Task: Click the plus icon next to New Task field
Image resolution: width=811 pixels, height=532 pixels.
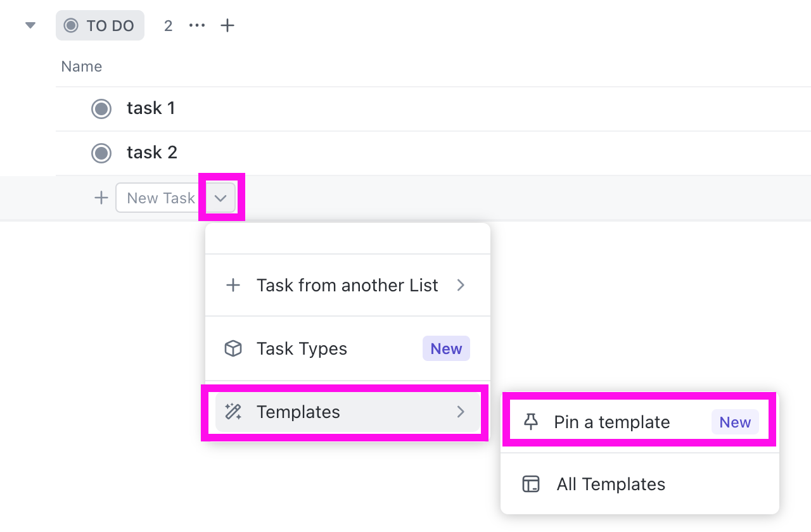Action: 101,198
